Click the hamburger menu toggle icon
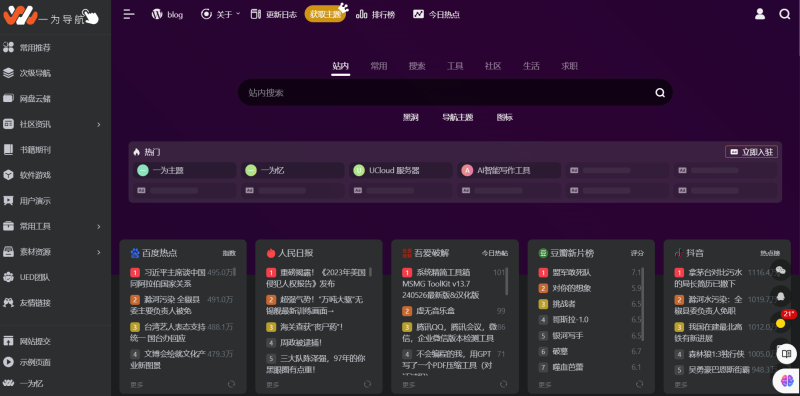800x396 pixels. pos(129,14)
